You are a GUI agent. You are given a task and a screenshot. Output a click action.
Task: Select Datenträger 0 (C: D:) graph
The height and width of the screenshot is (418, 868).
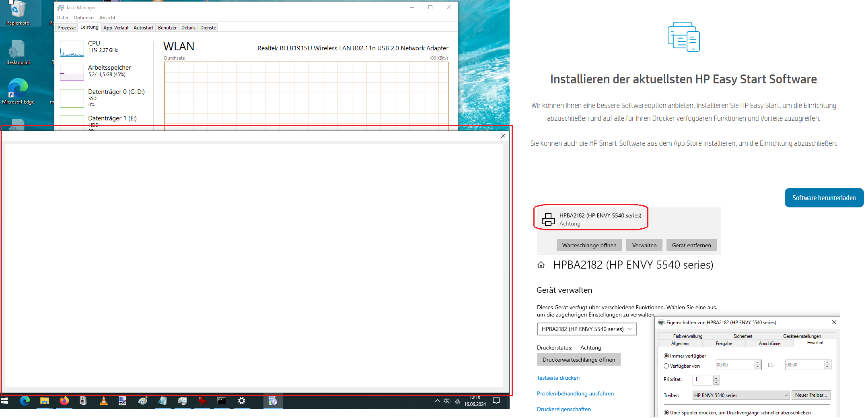(x=72, y=98)
